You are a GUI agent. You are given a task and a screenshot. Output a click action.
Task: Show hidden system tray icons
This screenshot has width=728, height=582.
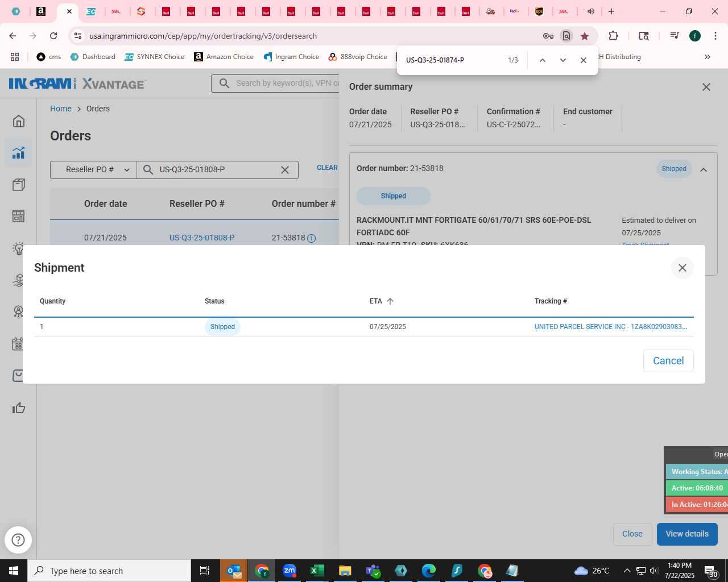click(x=627, y=571)
